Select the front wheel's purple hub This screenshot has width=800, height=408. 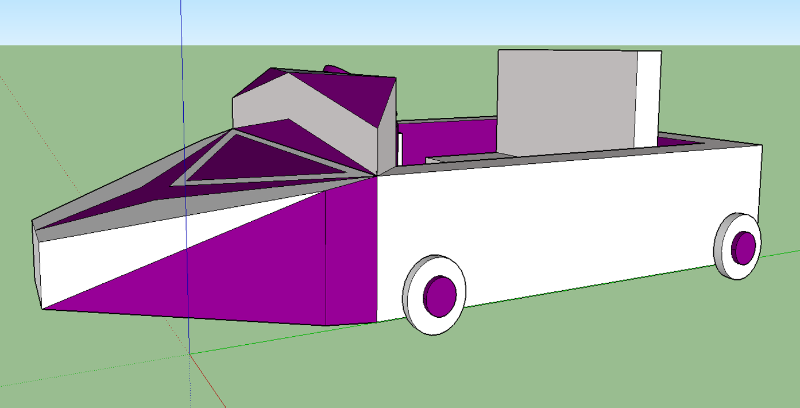(x=442, y=294)
